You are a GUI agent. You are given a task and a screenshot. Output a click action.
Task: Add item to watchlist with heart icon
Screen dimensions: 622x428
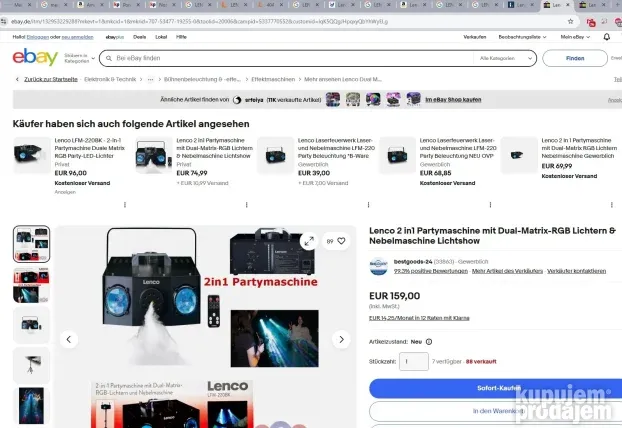pos(341,241)
